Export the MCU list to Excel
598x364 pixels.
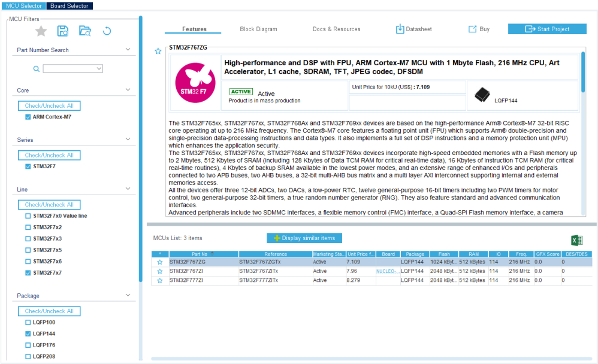coord(576,240)
